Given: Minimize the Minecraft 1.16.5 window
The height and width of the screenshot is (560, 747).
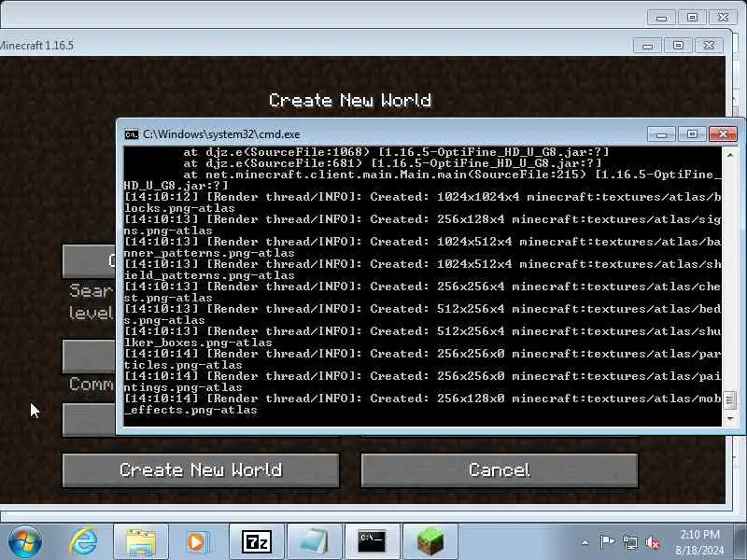Looking at the screenshot, I should coord(647,46).
